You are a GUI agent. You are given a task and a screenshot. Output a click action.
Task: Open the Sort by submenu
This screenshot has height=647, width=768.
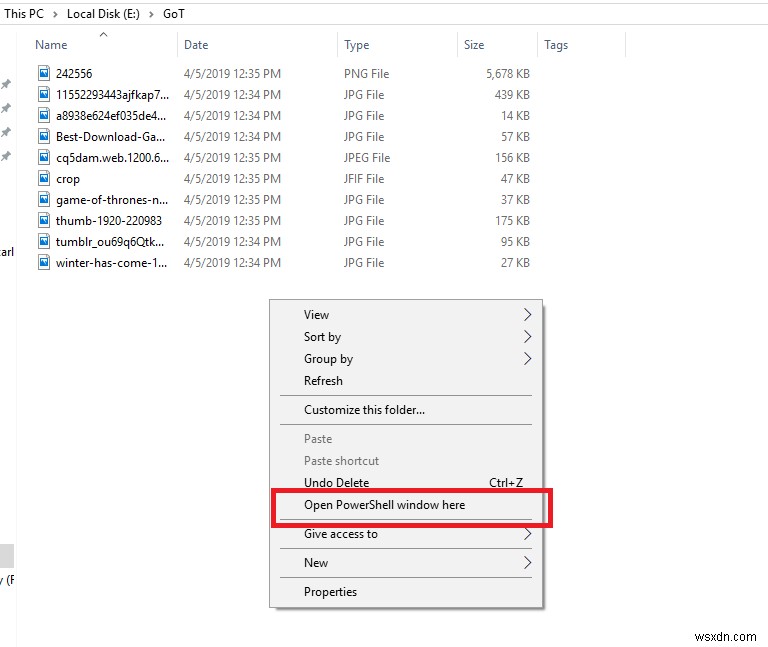(x=406, y=336)
